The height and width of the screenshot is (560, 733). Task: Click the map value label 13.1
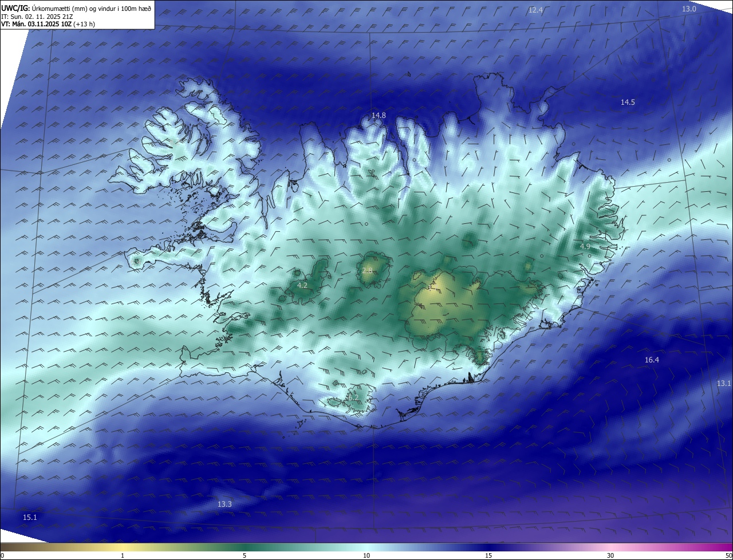724,383
